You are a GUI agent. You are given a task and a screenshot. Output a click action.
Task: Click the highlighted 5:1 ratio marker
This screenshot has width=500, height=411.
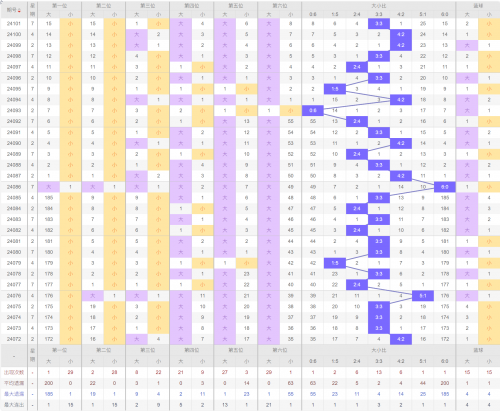[x=423, y=296]
